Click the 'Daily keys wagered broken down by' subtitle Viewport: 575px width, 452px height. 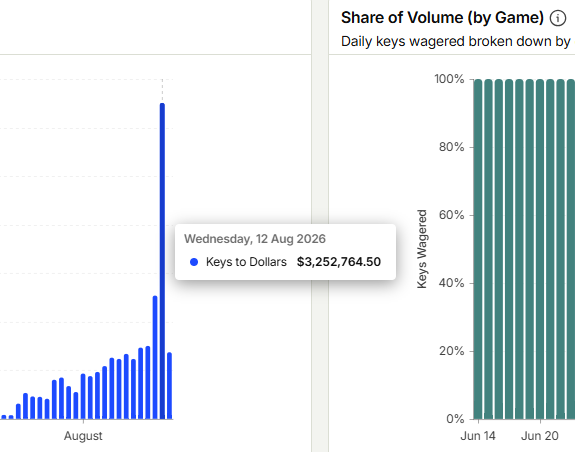(x=455, y=41)
